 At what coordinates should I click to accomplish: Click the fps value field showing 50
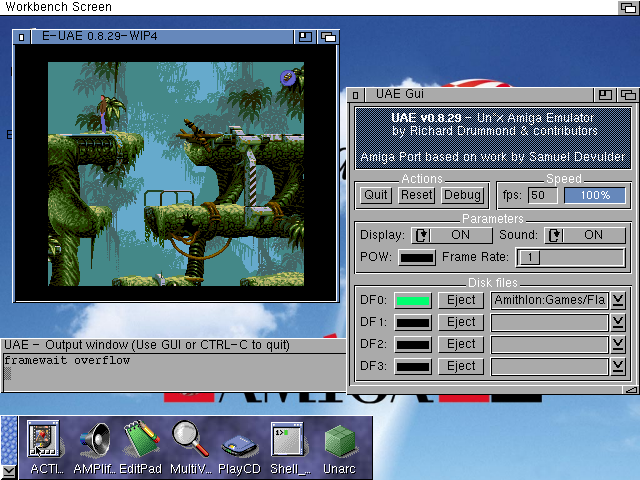click(x=542, y=195)
